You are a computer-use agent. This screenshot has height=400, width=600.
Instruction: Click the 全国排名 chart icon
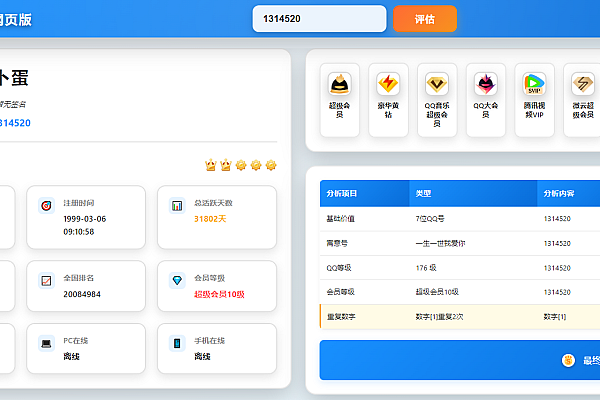46,281
